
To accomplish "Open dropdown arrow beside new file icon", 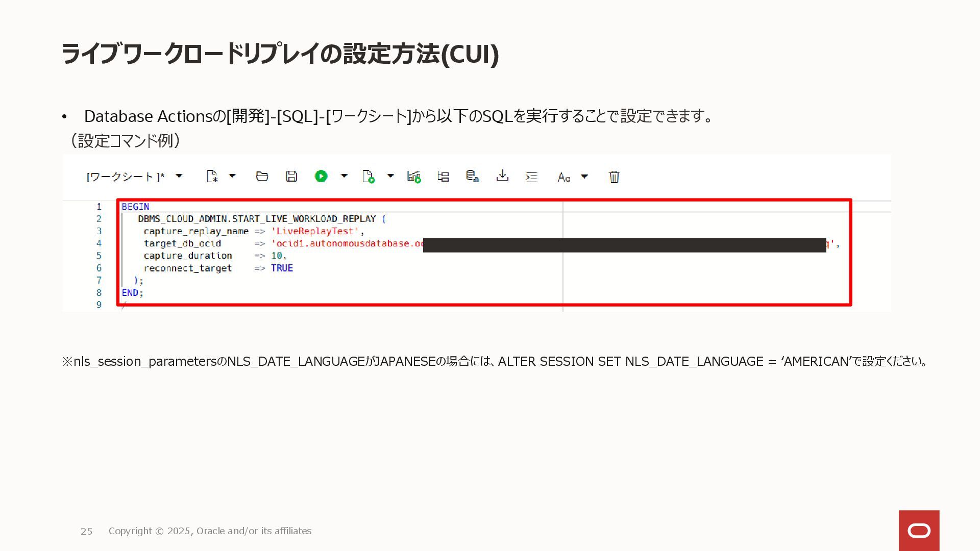I will click(x=232, y=176).
